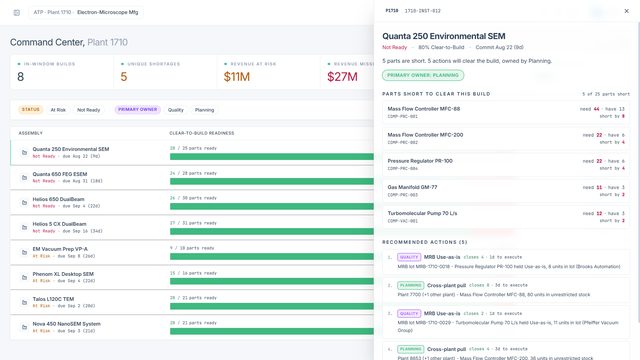Filter primary owner by Planning
Image resolution: width=640 pixels, height=360 pixels.
click(x=204, y=110)
